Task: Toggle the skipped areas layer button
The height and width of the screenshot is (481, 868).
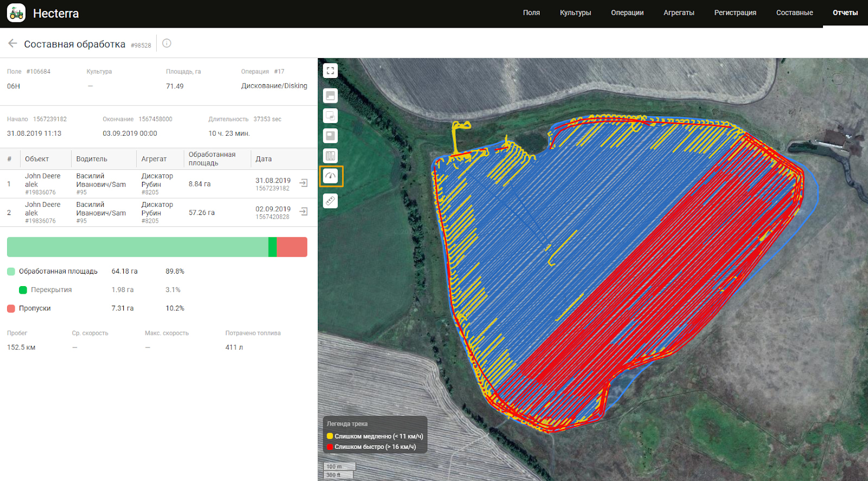Action: (x=330, y=136)
